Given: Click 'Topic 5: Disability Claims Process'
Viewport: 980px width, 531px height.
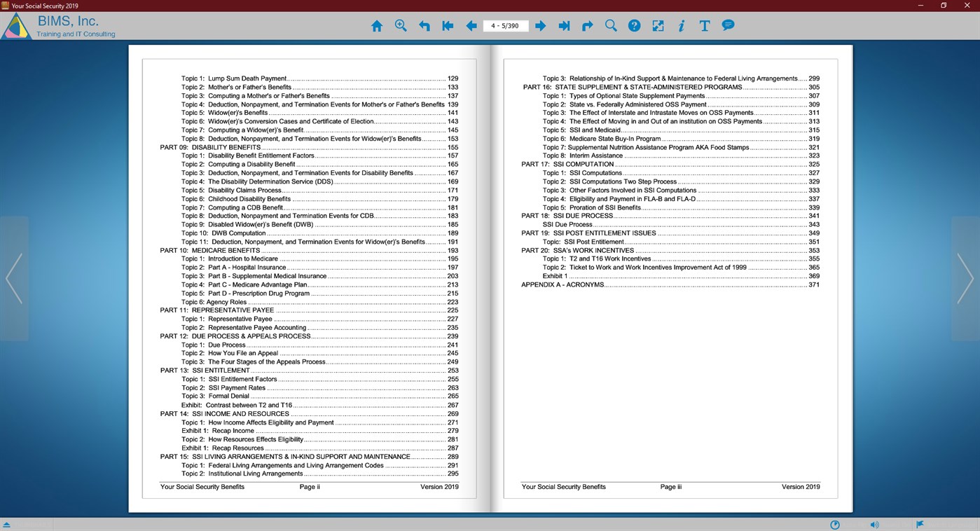Looking at the screenshot, I should coord(319,190).
